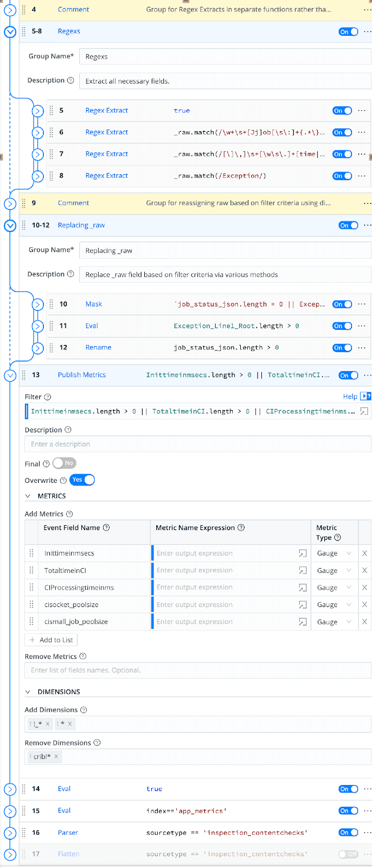Enable the Flatten function 17 toggle
The height and width of the screenshot is (868, 372).
[348, 854]
